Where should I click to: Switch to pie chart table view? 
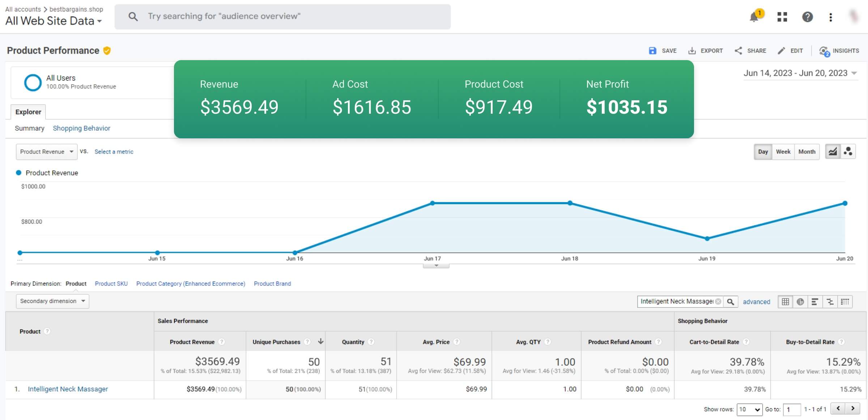(x=800, y=302)
